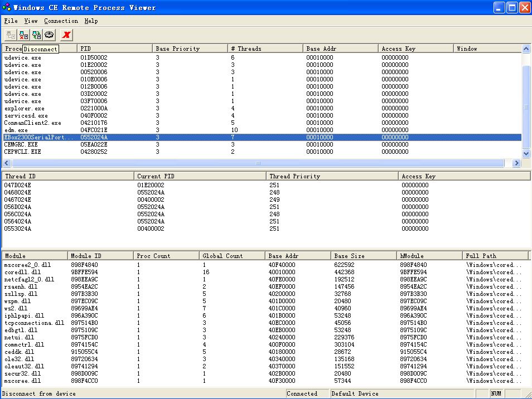Viewport: 532px width, 399px height.
Task: Select the rsaenh.dll module row
Action: pos(266,286)
